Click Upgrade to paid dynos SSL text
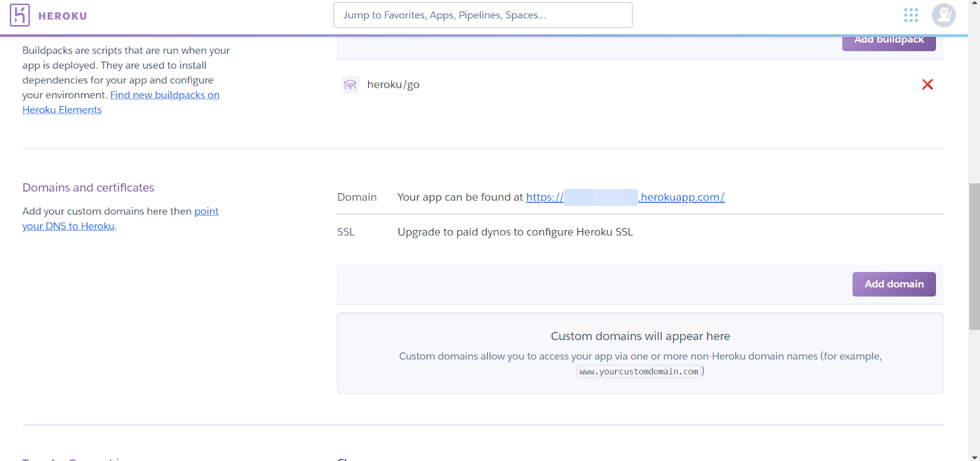 point(515,232)
